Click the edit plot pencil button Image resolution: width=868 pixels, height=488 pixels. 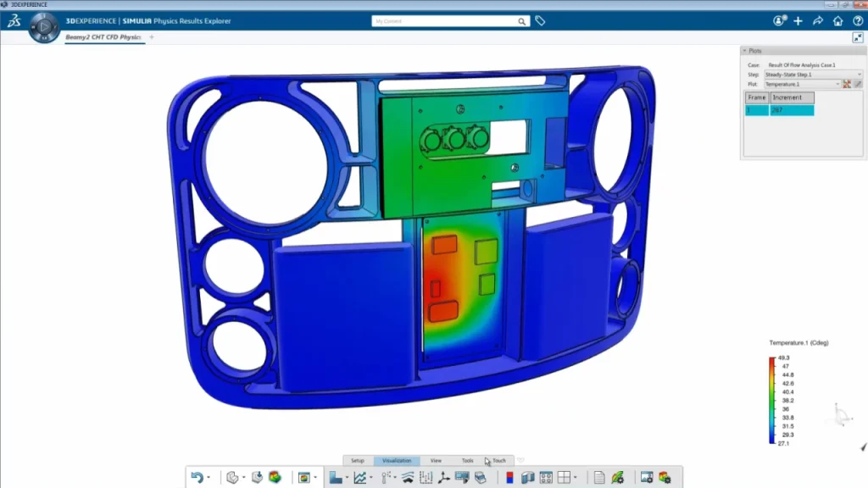pos(858,85)
